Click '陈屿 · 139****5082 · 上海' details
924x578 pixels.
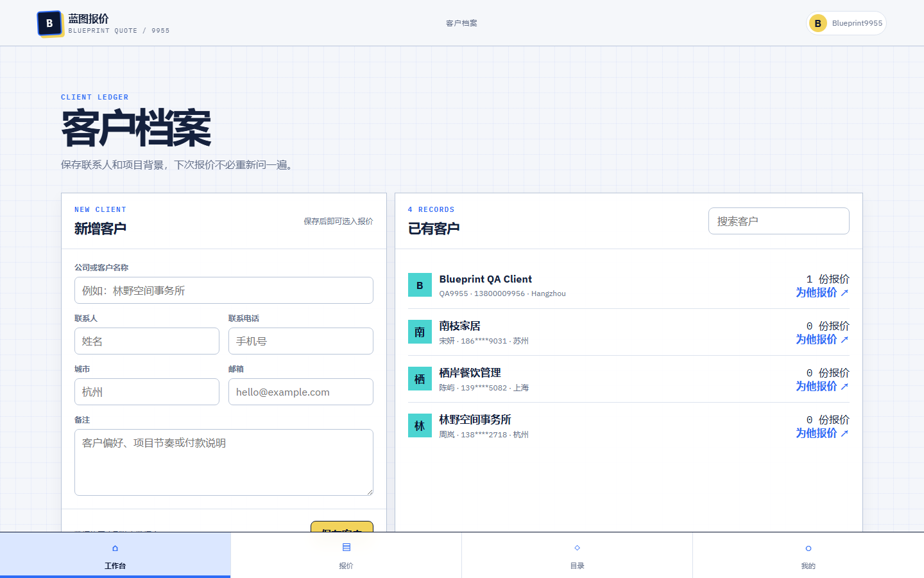[484, 388]
